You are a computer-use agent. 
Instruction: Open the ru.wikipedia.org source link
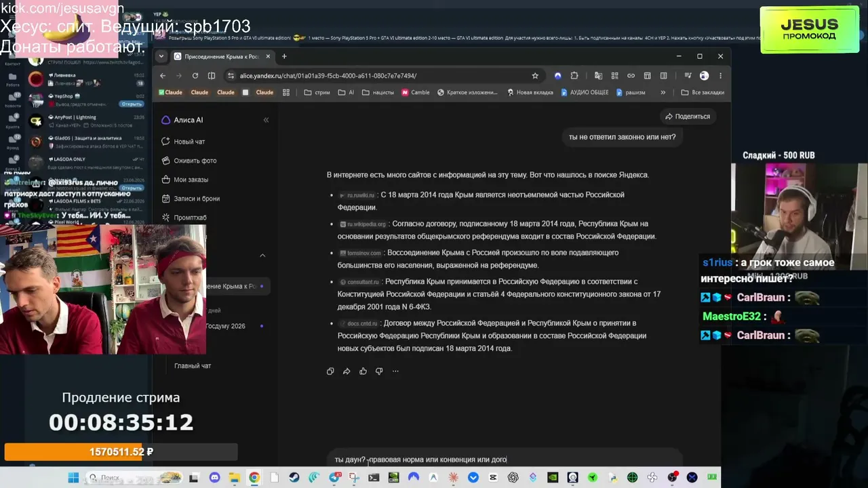363,224
